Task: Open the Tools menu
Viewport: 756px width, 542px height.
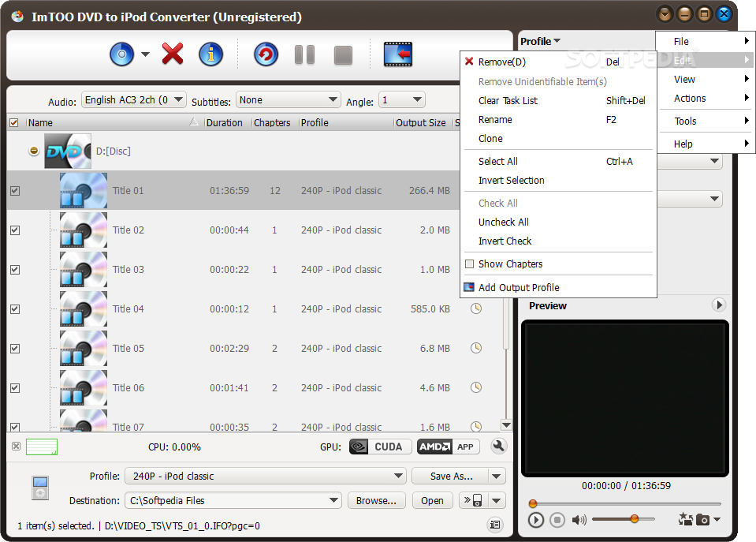Action: click(x=706, y=121)
